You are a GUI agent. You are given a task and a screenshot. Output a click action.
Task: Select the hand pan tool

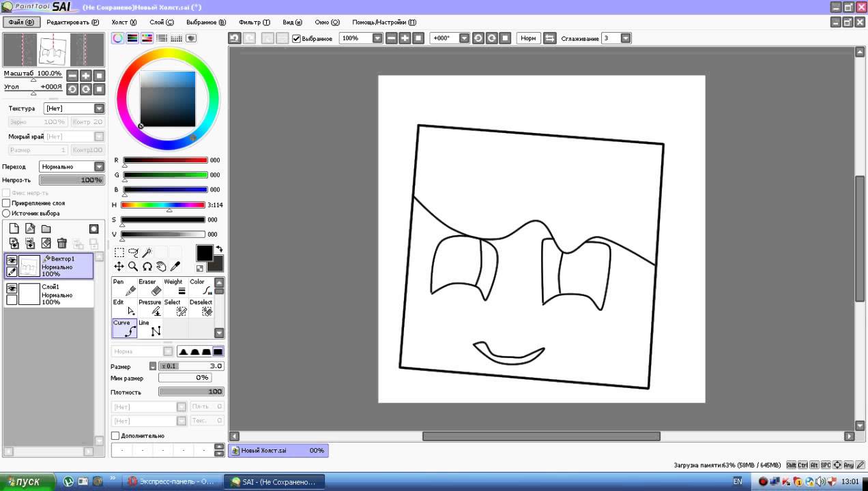point(161,267)
